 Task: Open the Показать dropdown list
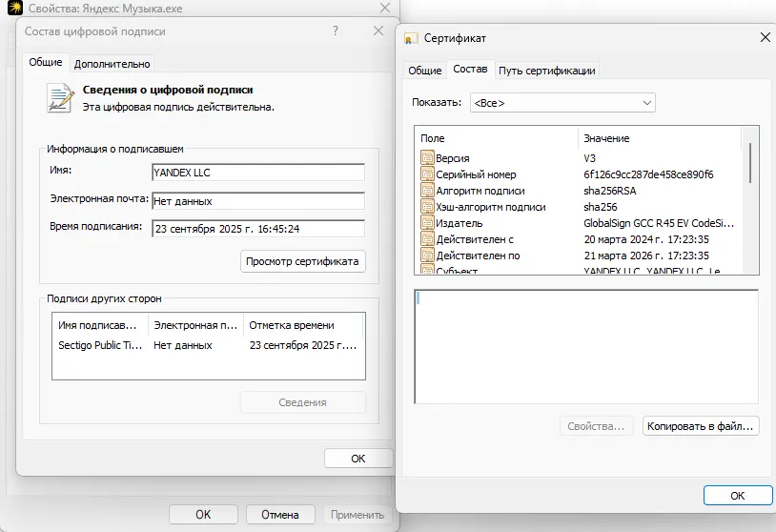(x=562, y=102)
